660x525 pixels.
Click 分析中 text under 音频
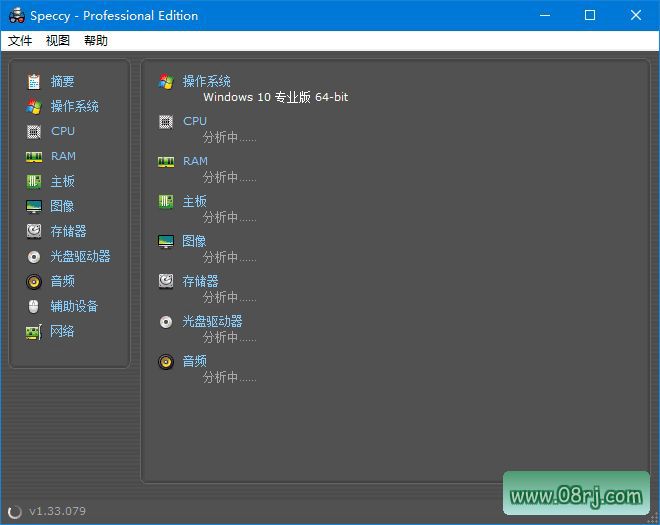click(x=229, y=377)
